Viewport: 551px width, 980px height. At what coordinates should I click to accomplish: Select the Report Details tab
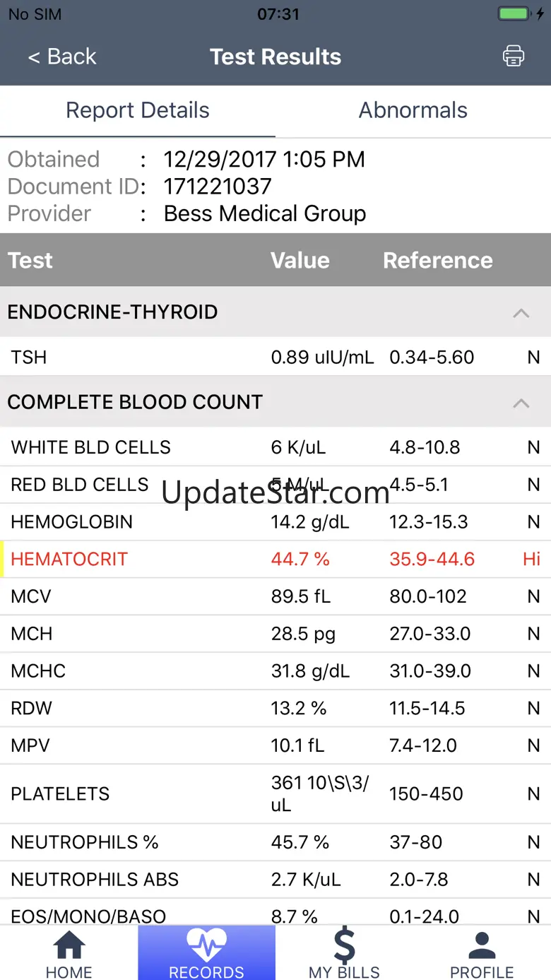point(138,111)
